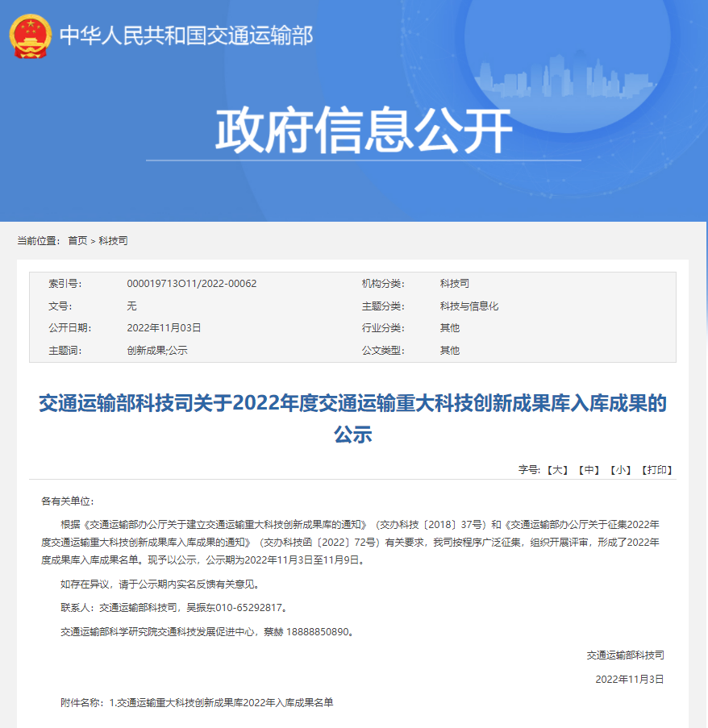Click 科技司 value under 机构分类
The width and height of the screenshot is (708, 728).
[x=455, y=284]
